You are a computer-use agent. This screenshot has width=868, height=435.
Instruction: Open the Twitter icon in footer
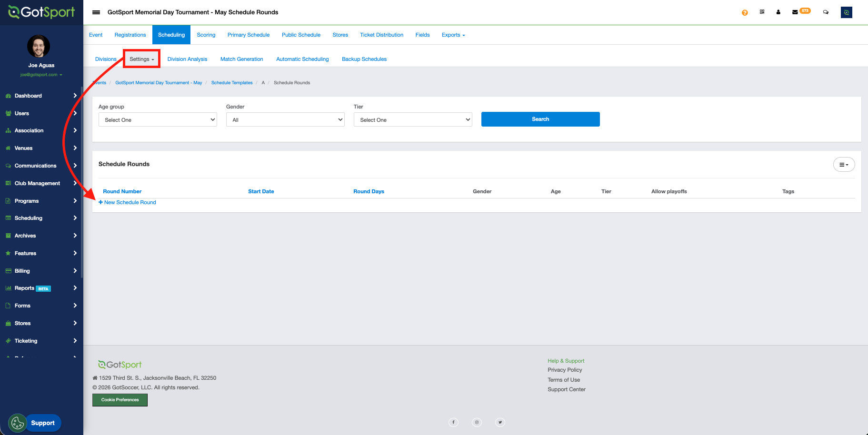click(500, 422)
